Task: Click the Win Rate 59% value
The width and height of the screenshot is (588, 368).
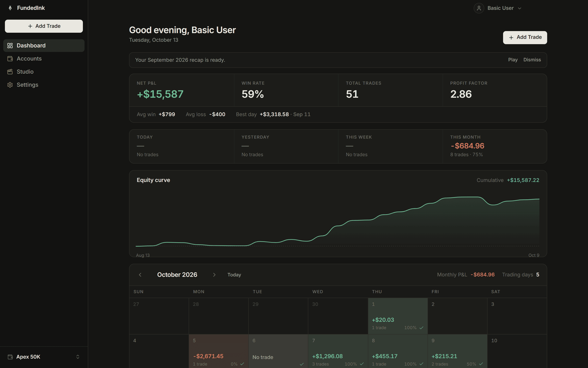Action: [252, 94]
